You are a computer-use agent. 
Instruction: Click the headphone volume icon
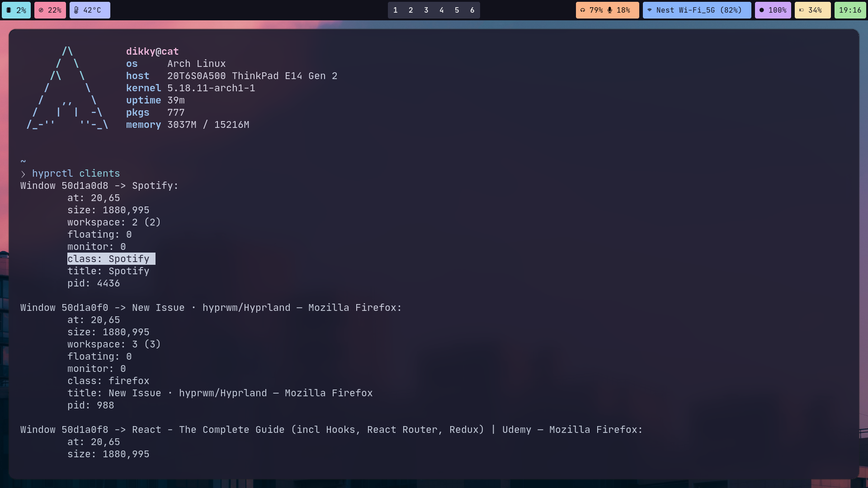(583, 10)
